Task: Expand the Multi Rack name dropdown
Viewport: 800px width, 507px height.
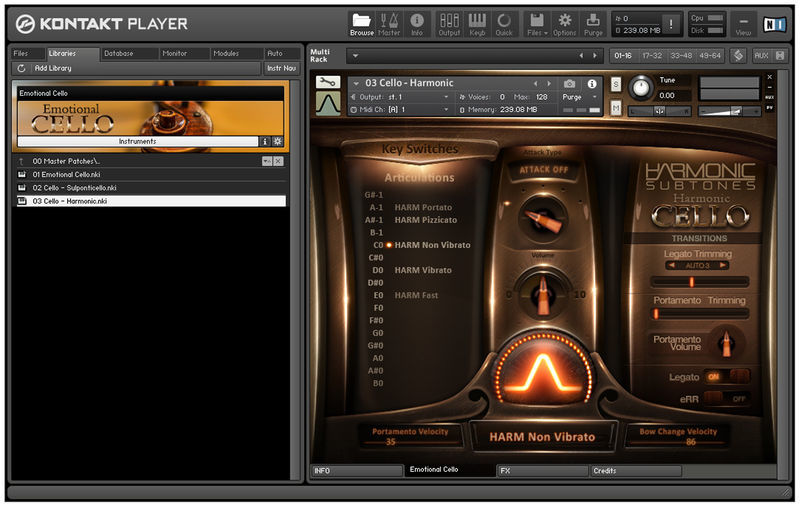Action: (355, 56)
